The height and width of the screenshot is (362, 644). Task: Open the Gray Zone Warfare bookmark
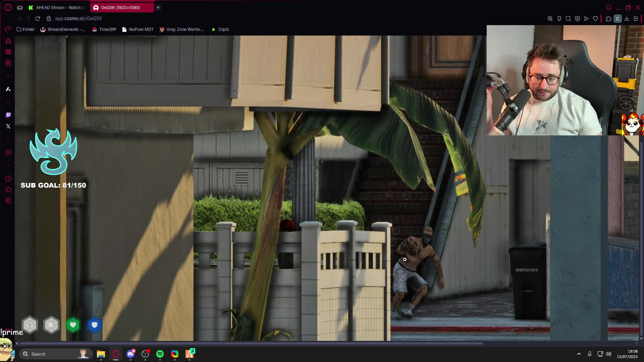click(x=181, y=29)
